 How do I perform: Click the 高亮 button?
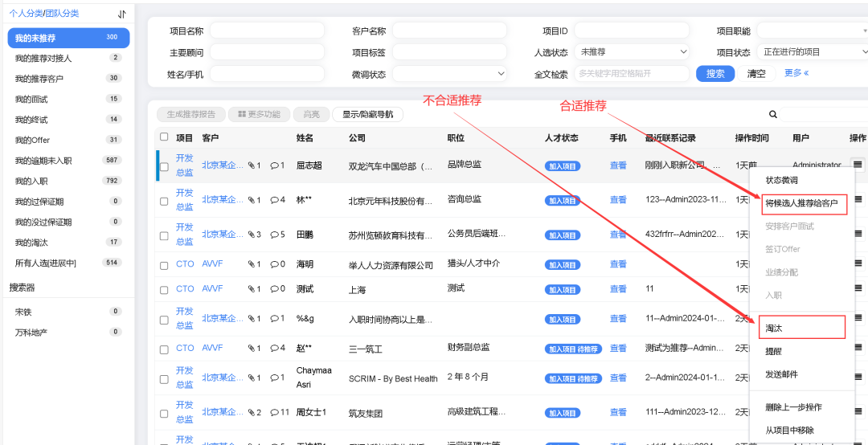[x=310, y=115]
